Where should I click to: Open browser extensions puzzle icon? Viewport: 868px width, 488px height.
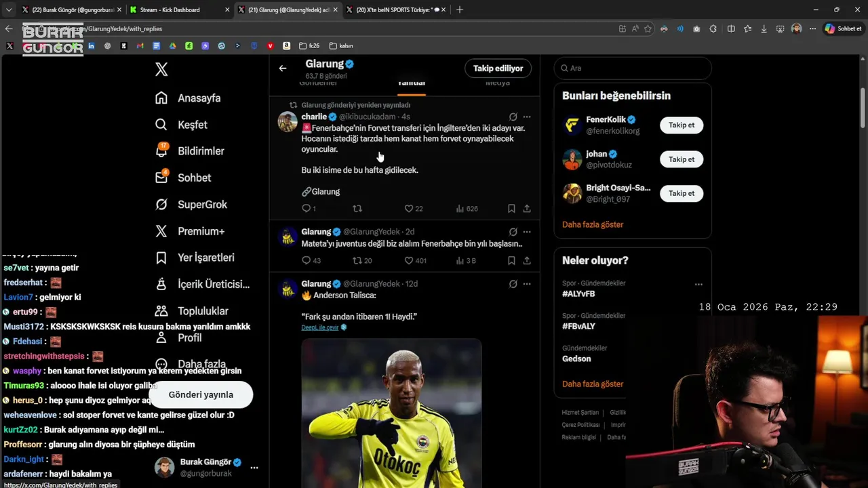pos(713,28)
